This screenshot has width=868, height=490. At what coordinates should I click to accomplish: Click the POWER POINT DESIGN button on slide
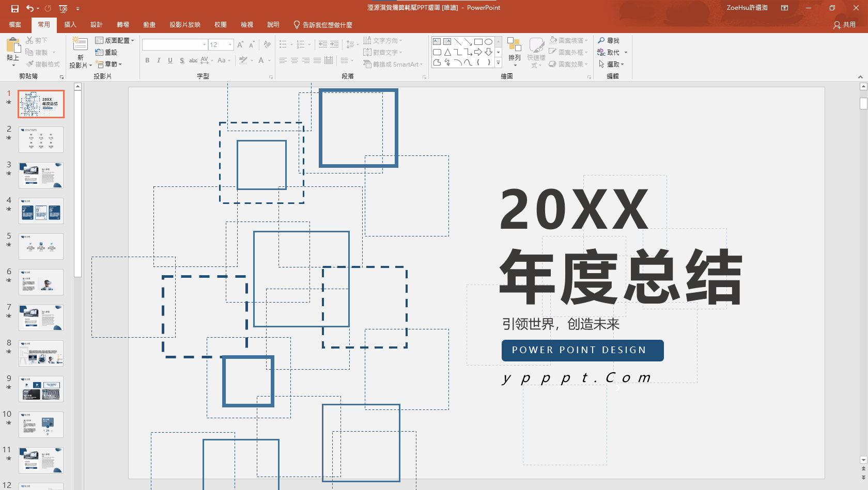tap(582, 350)
